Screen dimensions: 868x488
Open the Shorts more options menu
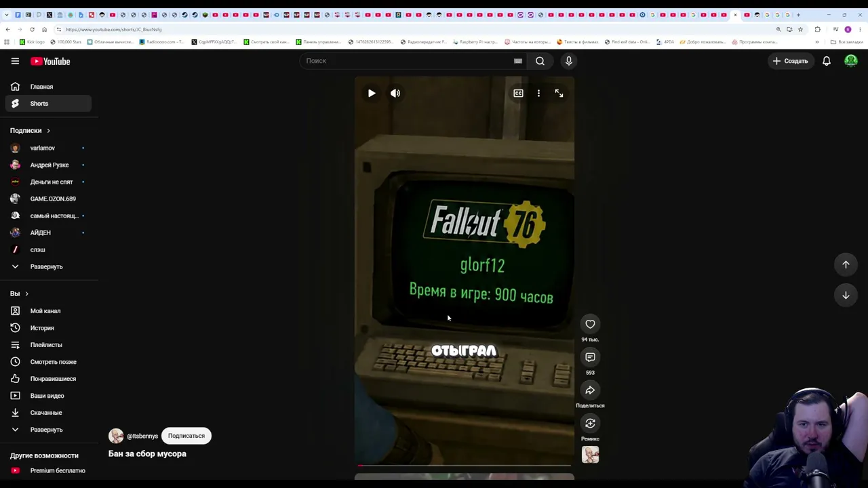538,93
